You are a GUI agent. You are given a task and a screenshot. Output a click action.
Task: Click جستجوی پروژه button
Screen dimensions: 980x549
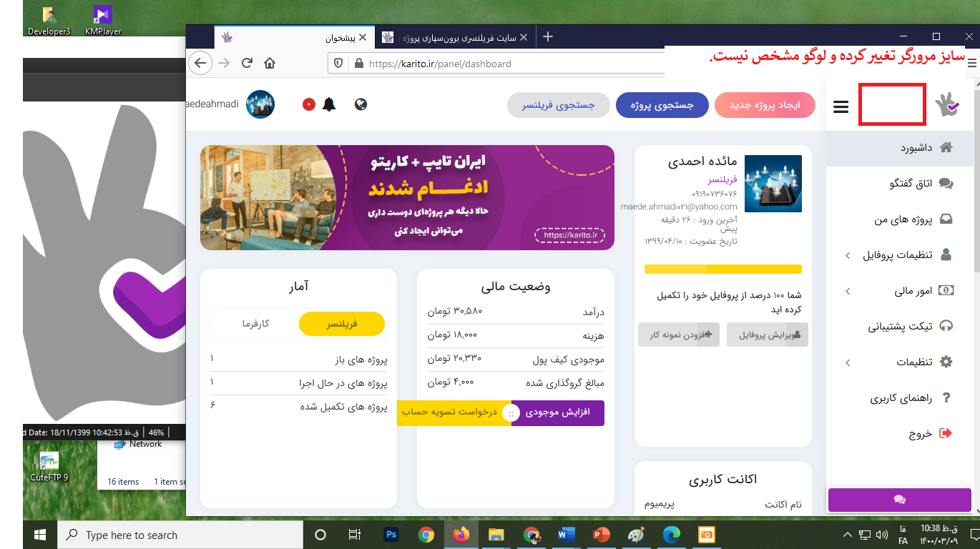coord(662,105)
